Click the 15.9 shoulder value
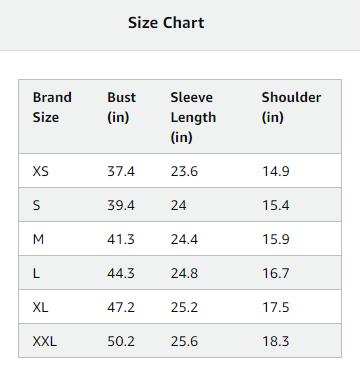The width and height of the screenshot is (360, 374). (x=276, y=239)
